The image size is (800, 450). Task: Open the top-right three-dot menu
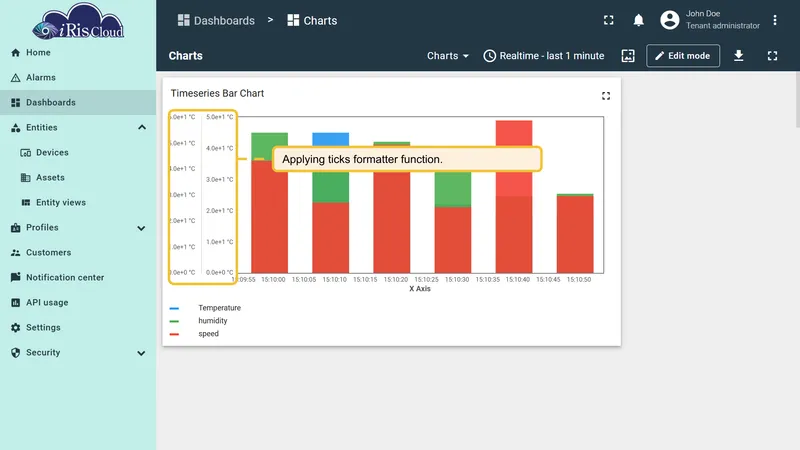point(774,20)
